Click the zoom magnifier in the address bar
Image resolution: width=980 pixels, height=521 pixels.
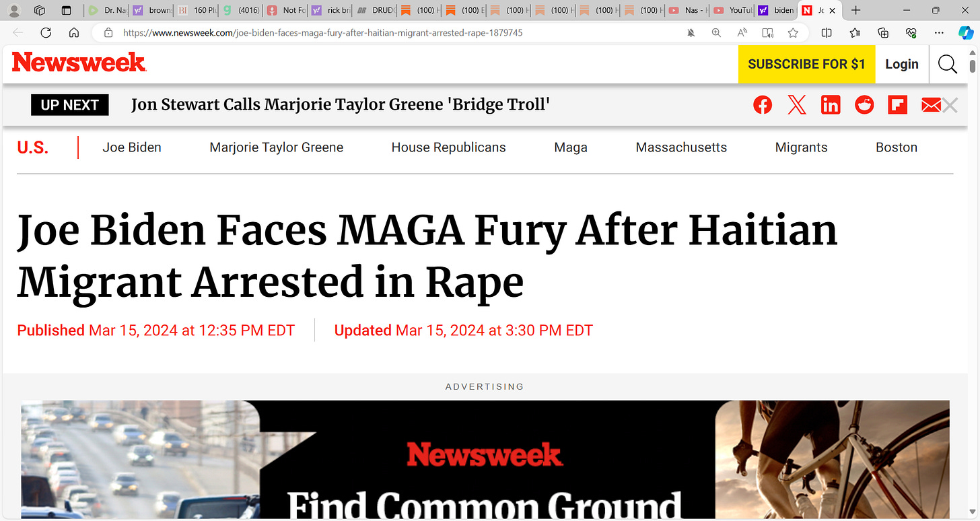(x=716, y=32)
